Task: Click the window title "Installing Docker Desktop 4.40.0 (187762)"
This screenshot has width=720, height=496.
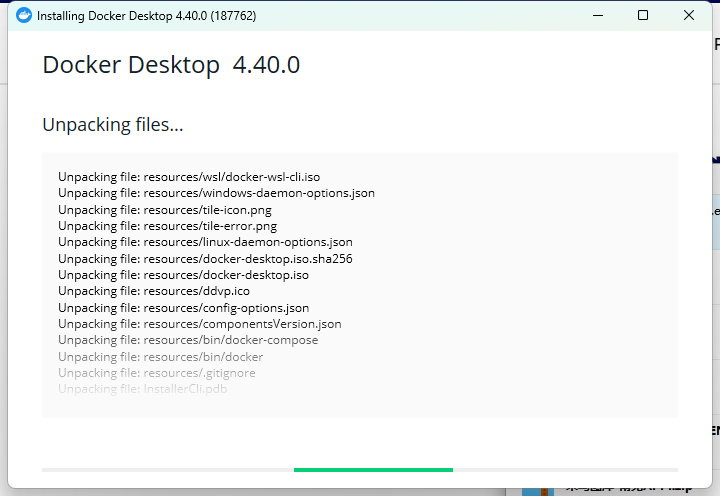Action: click(146, 16)
